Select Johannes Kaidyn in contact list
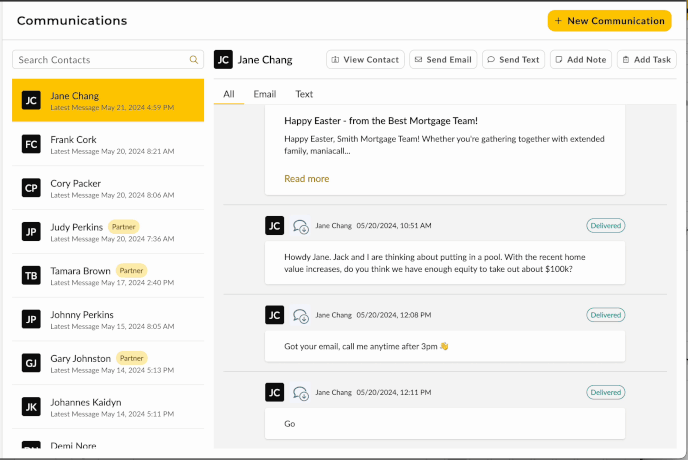The height and width of the screenshot is (460, 688). pyautogui.click(x=108, y=407)
